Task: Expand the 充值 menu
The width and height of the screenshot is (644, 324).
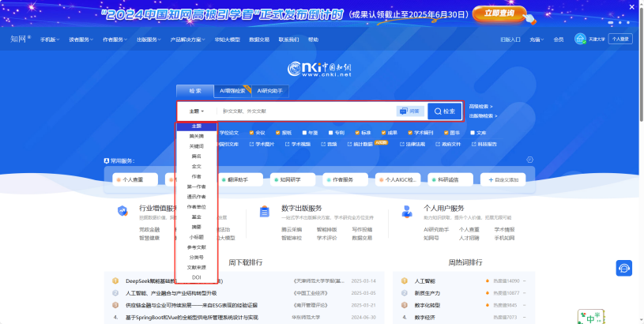Action: coord(537,40)
